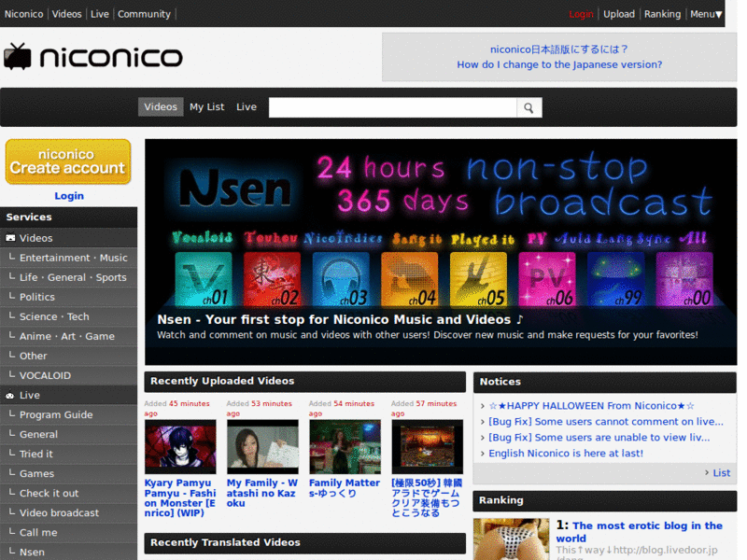Click Family Matters video title link
The width and height of the screenshot is (747, 560).
[345, 487]
